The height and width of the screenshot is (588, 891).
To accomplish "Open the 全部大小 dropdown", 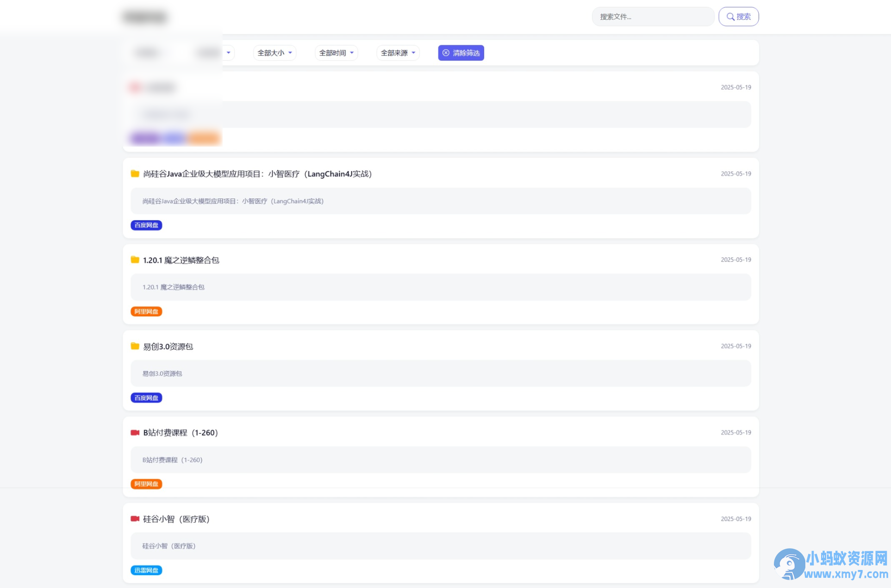I will 274,53.
